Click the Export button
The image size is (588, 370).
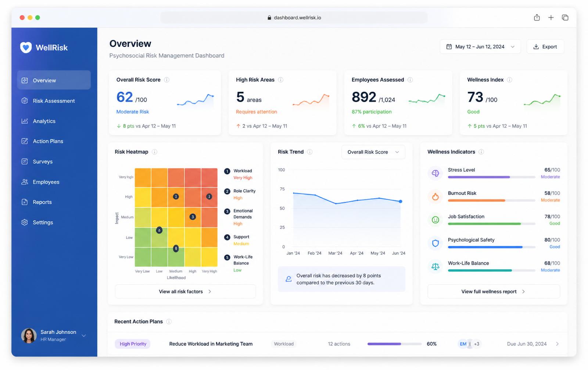545,47
